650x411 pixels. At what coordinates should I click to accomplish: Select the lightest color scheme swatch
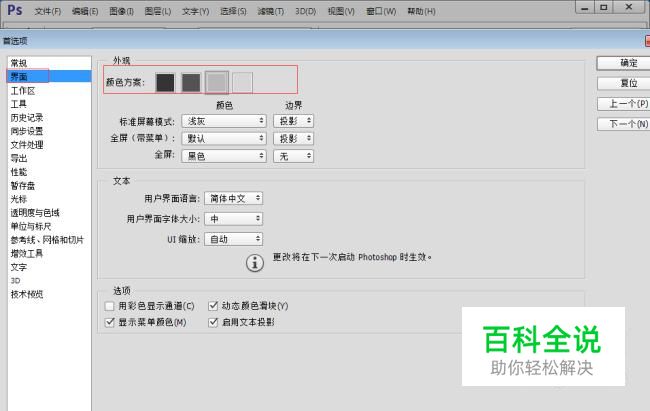coord(243,82)
